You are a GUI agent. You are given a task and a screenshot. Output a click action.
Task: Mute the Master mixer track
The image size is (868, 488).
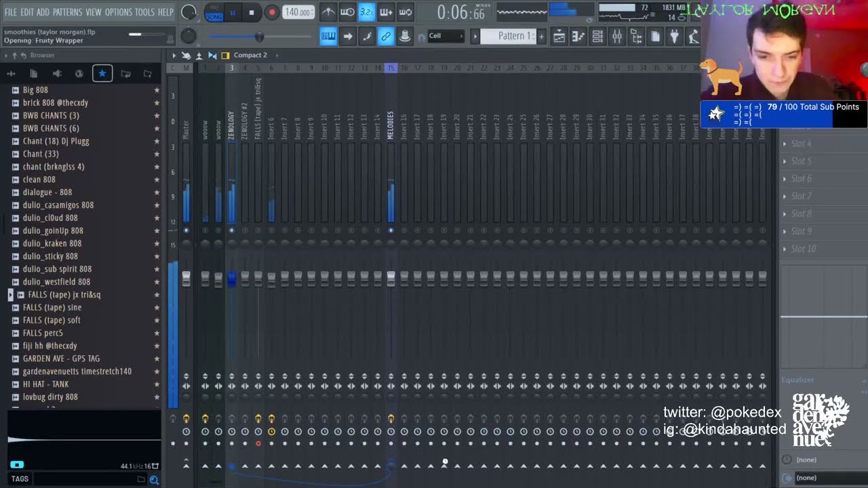186,230
